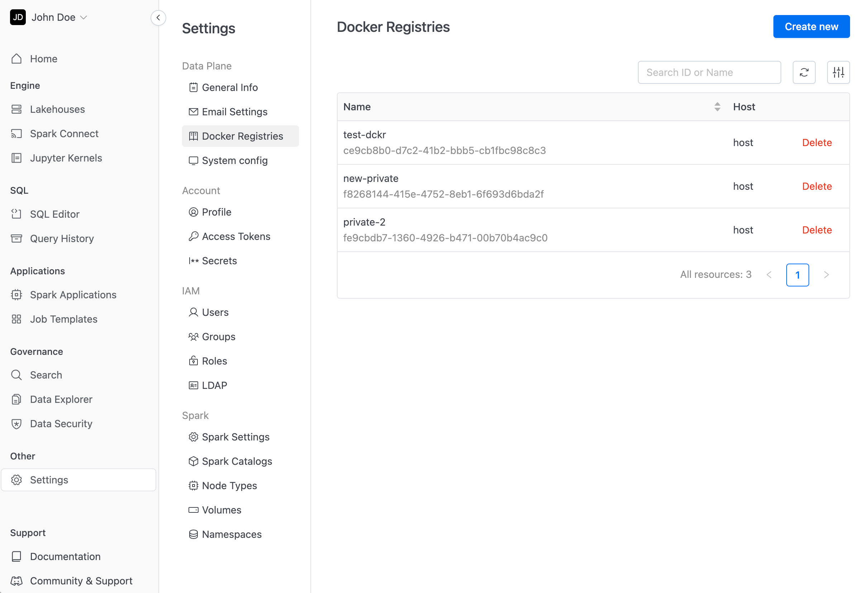Screen dimensions: 868x593
Task: Click the Secrets credentials icon
Action: (x=193, y=260)
